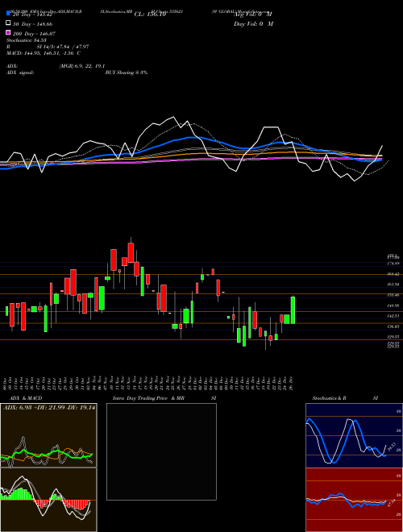
Task: Click the 'Avg Vol: 0 M' label
Action: [253, 15]
